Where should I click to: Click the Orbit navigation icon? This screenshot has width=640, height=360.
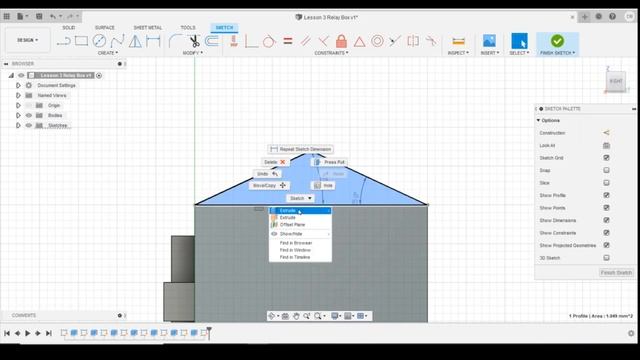pos(271,316)
